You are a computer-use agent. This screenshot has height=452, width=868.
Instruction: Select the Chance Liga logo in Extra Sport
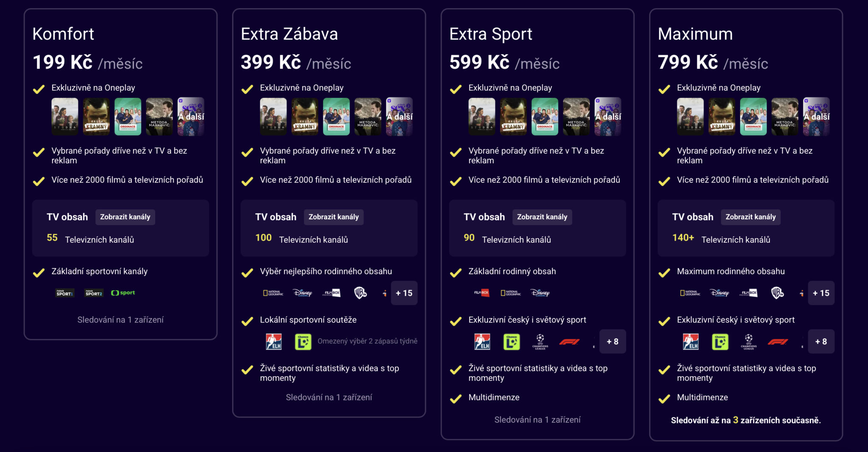(x=512, y=341)
